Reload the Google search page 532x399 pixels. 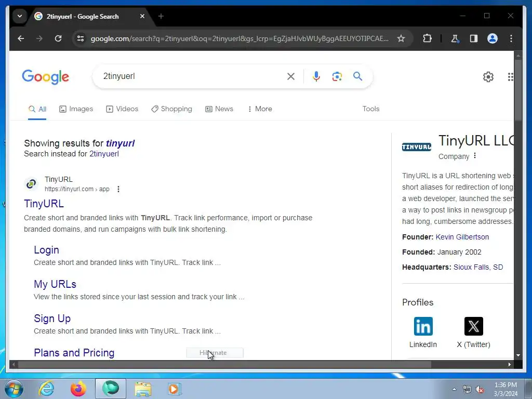[58, 38]
